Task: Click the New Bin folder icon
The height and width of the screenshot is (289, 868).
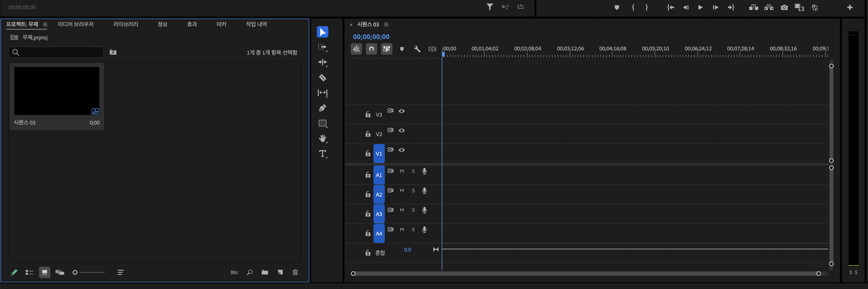Action: (x=265, y=272)
